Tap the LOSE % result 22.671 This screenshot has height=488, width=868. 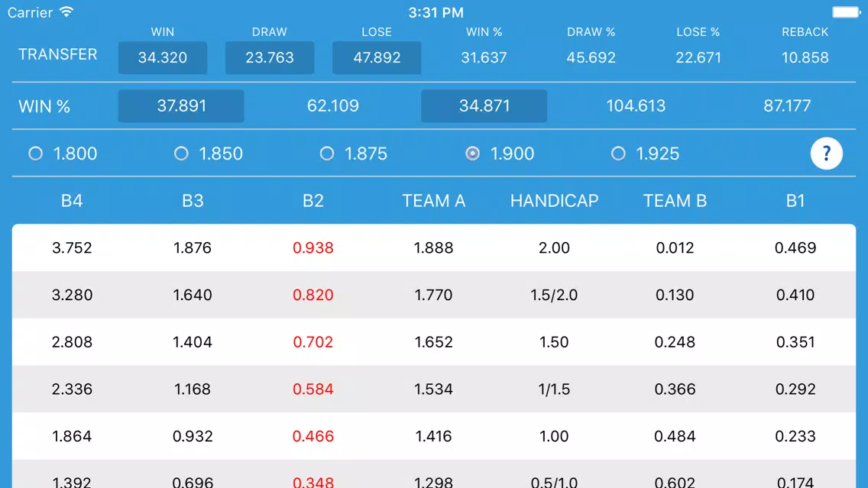tap(698, 57)
